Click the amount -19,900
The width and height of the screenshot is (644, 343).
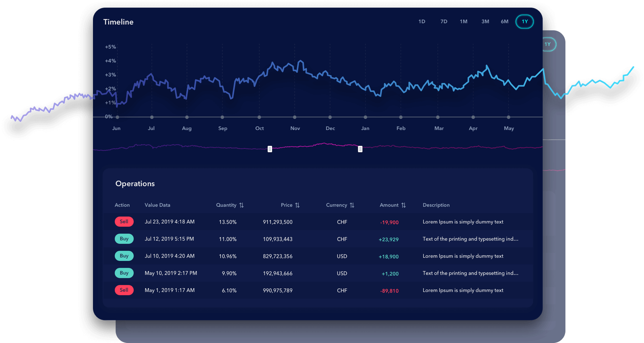click(390, 222)
